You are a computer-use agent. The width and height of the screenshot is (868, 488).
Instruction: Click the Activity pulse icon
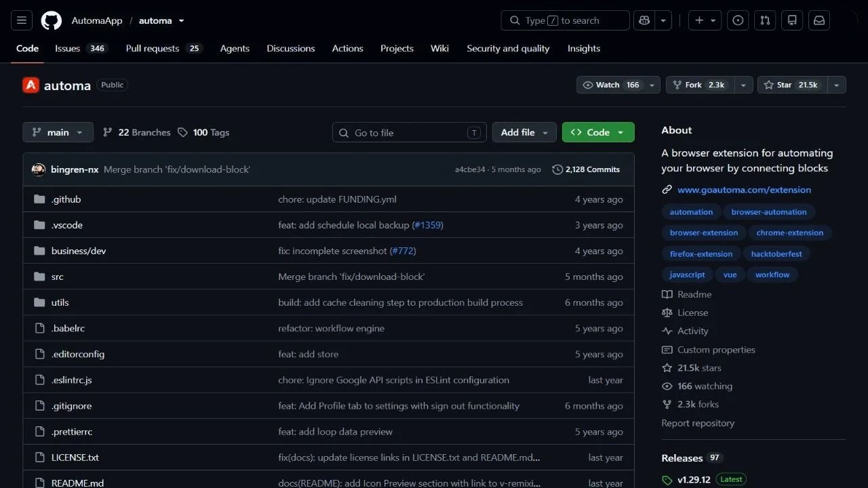tap(667, 331)
